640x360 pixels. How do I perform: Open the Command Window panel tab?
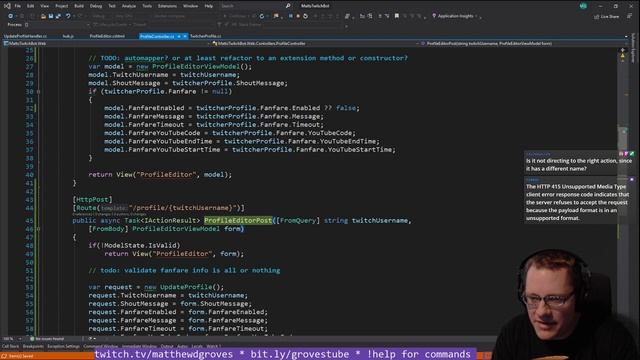point(100,347)
